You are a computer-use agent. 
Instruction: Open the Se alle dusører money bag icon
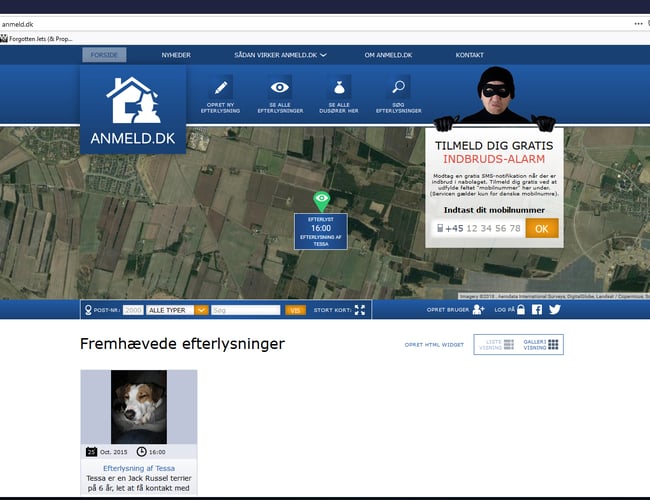(x=339, y=87)
